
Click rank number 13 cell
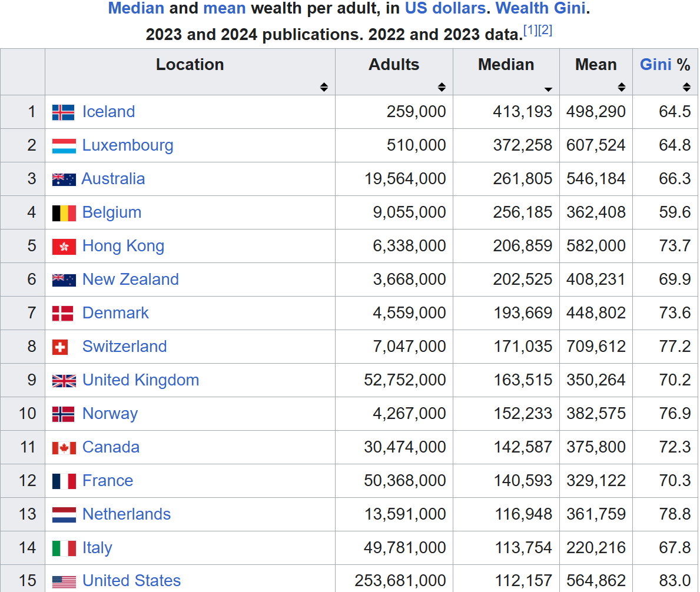click(x=23, y=514)
